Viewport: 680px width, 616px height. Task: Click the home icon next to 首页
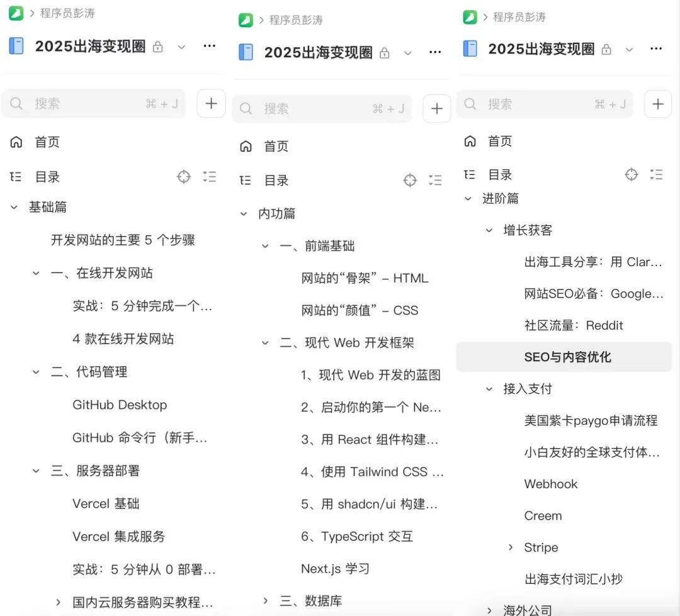16,142
